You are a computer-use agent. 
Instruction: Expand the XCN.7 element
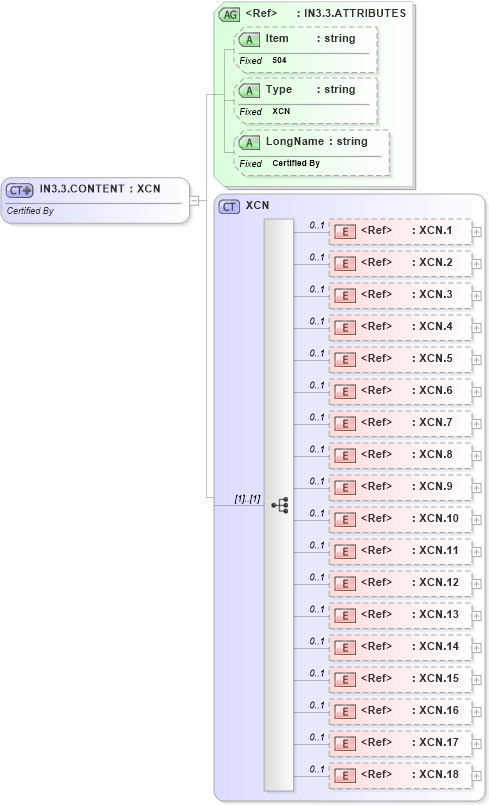[477, 424]
